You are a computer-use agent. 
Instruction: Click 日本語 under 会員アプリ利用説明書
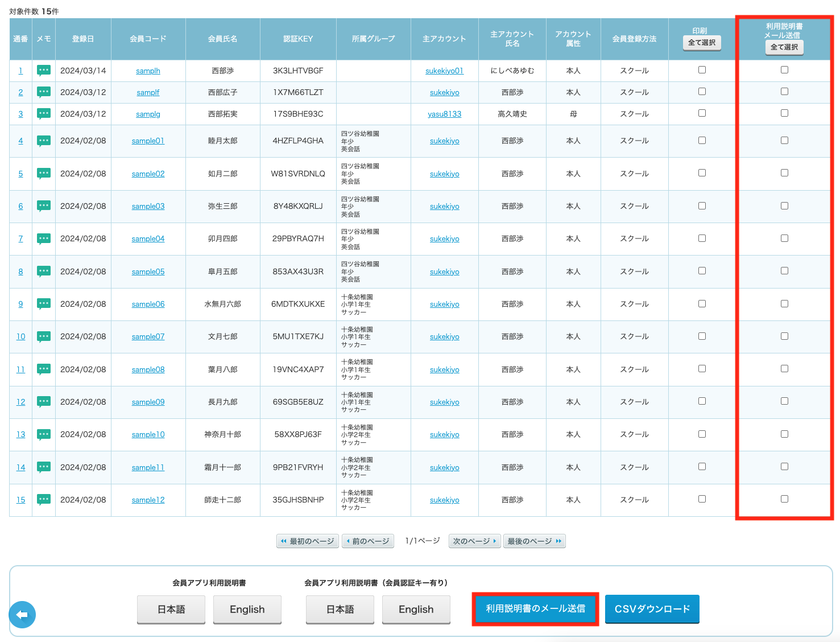tap(171, 610)
